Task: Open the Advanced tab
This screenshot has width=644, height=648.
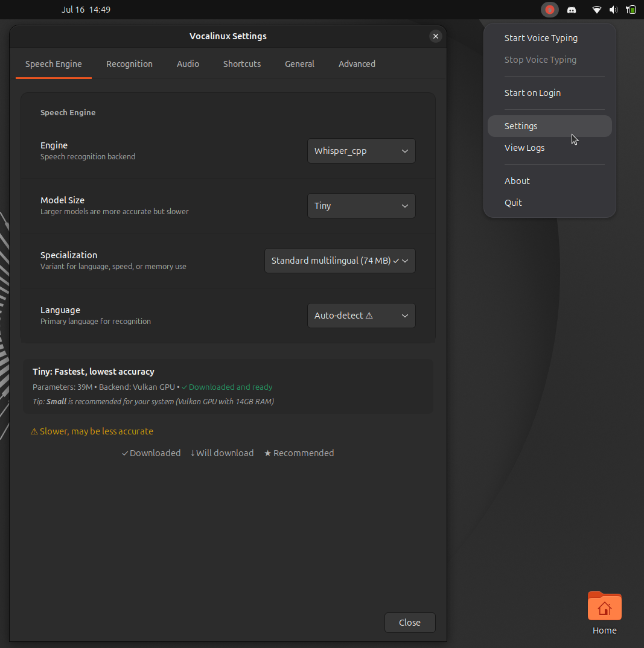Action: pos(357,64)
